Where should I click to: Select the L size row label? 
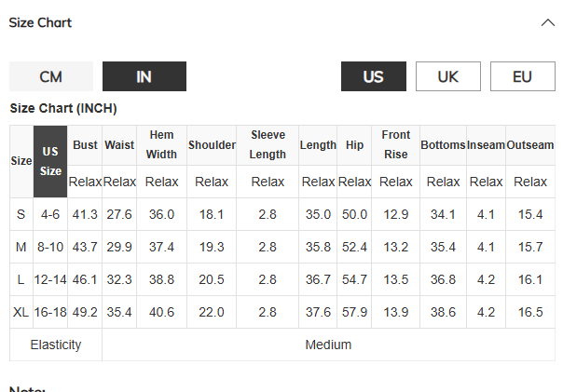tap(21, 279)
